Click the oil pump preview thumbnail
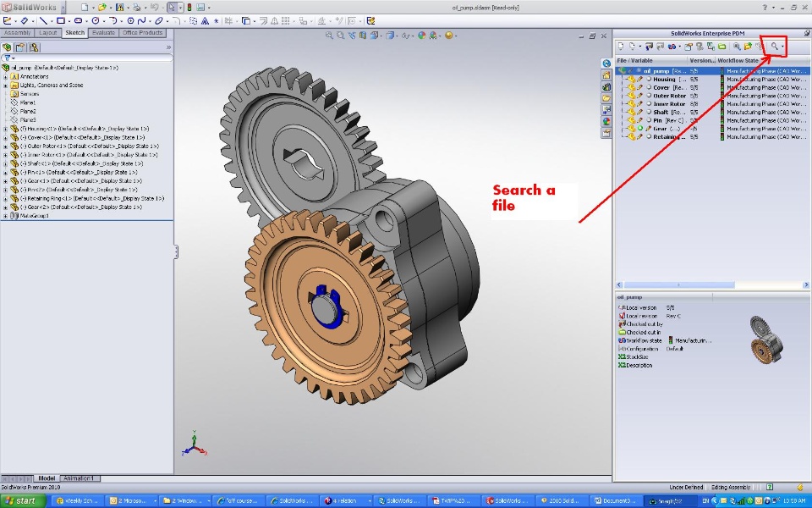 [x=766, y=340]
